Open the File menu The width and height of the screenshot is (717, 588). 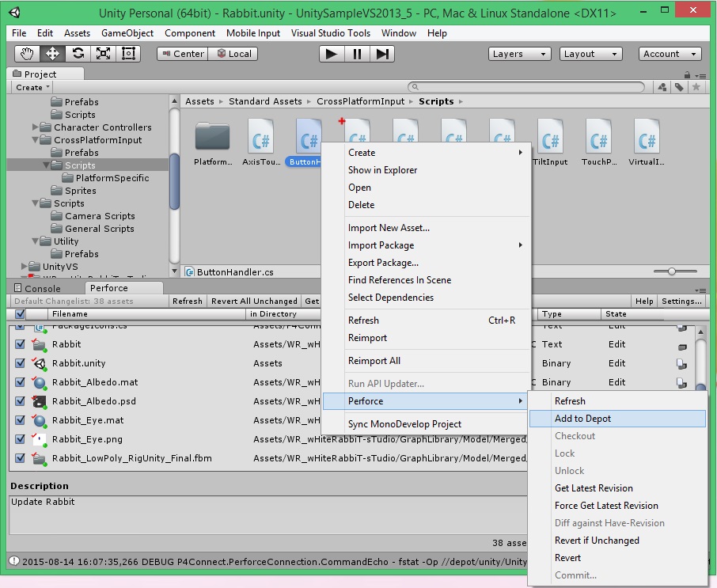(x=19, y=33)
